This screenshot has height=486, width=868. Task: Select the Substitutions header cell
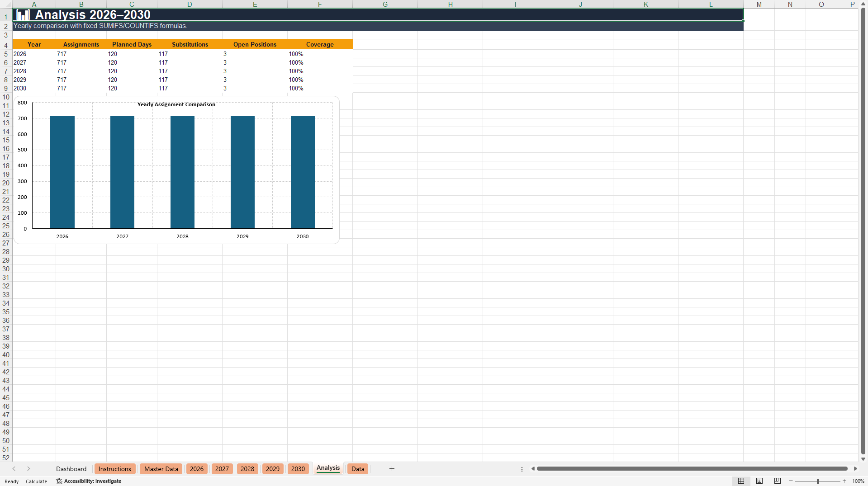pos(190,44)
